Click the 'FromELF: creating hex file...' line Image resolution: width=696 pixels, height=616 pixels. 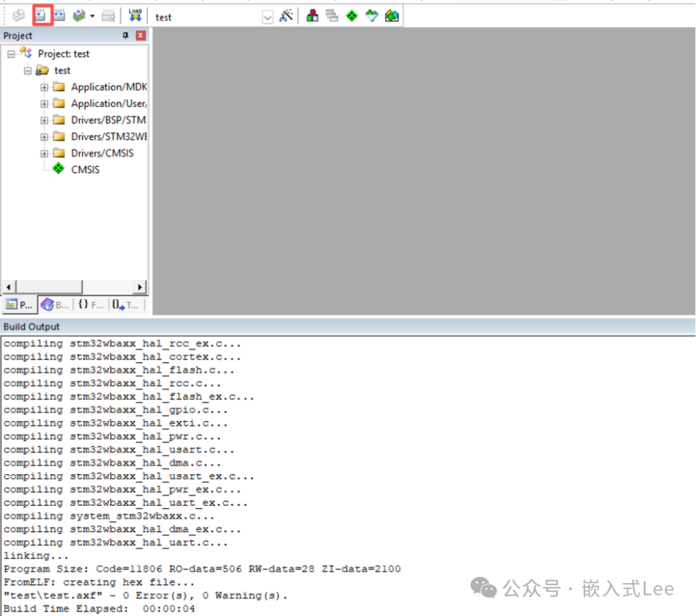[x=99, y=582]
